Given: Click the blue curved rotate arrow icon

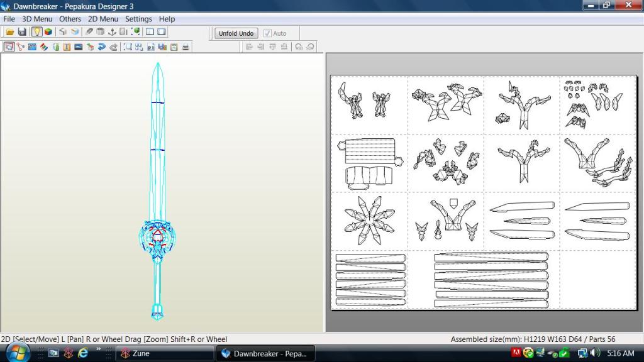Looking at the screenshot, I should [x=101, y=47].
